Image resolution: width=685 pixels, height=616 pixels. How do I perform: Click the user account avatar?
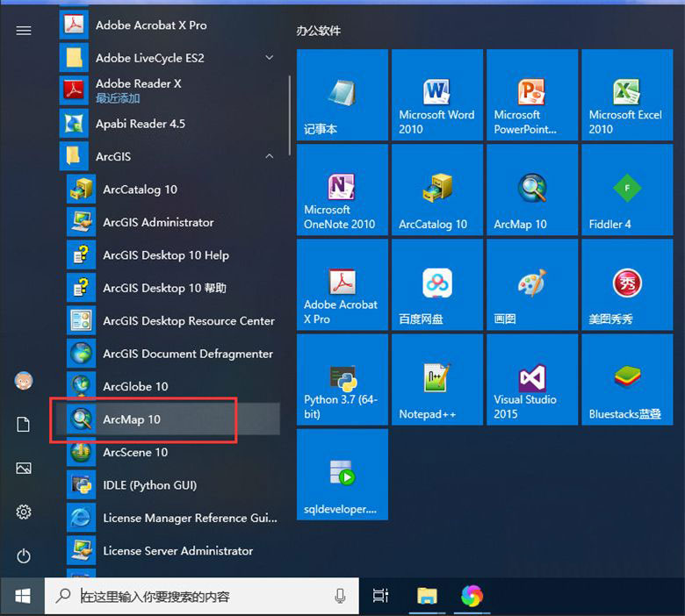click(x=24, y=381)
